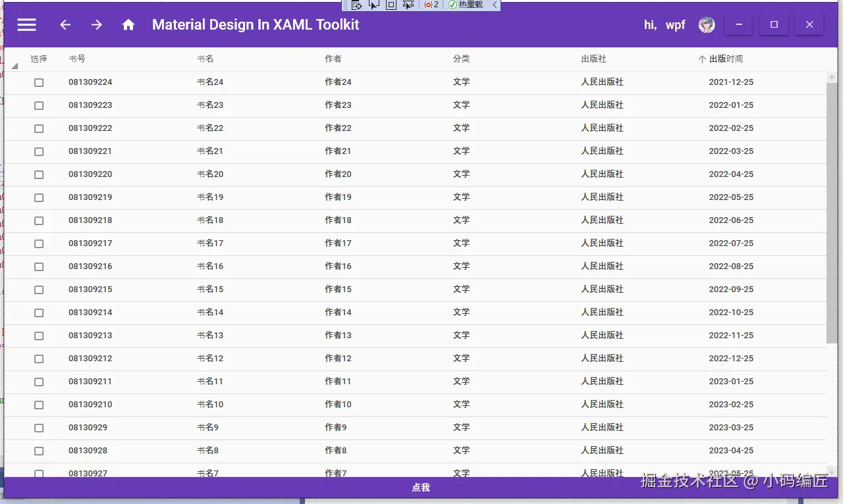Sort by the 分类 column header
Screen dimensions: 843x504
tap(462, 59)
